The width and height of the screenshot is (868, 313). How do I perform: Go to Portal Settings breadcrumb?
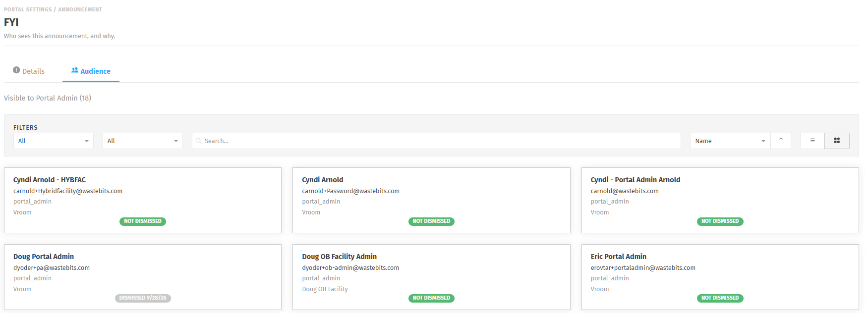[28, 9]
